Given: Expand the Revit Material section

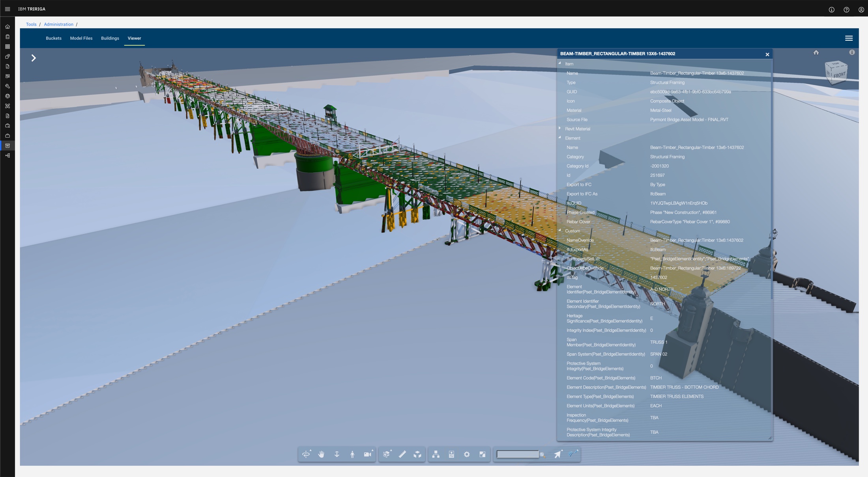Looking at the screenshot, I should 560,128.
